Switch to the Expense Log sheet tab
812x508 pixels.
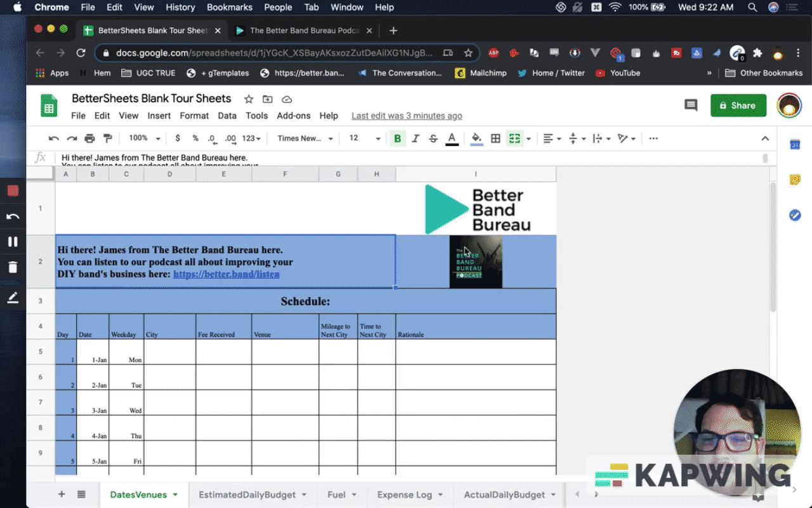[405, 495]
